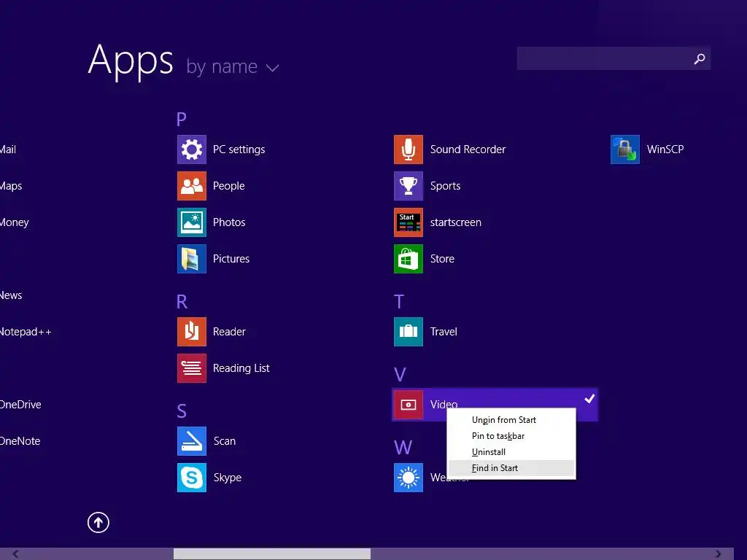This screenshot has height=560, width=747.
Task: Click the letter V group heading
Action: pyautogui.click(x=400, y=374)
